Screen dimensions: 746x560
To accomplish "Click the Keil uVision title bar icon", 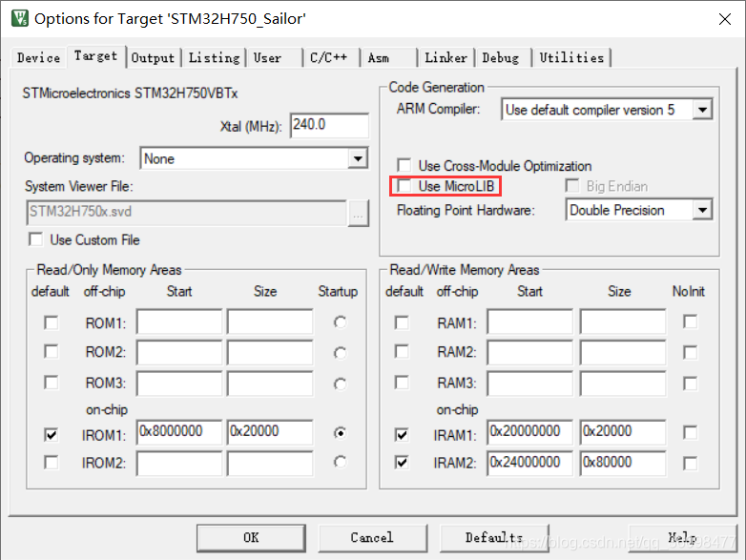I will (x=19, y=18).
